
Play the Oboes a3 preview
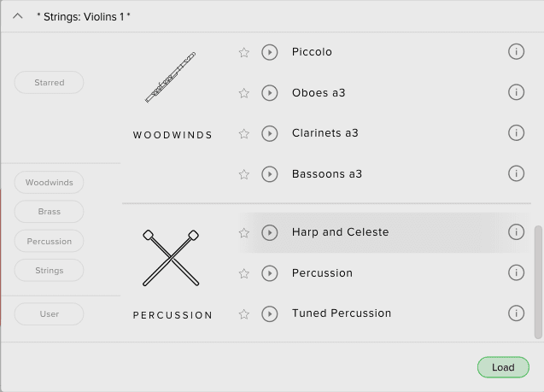[x=270, y=92]
